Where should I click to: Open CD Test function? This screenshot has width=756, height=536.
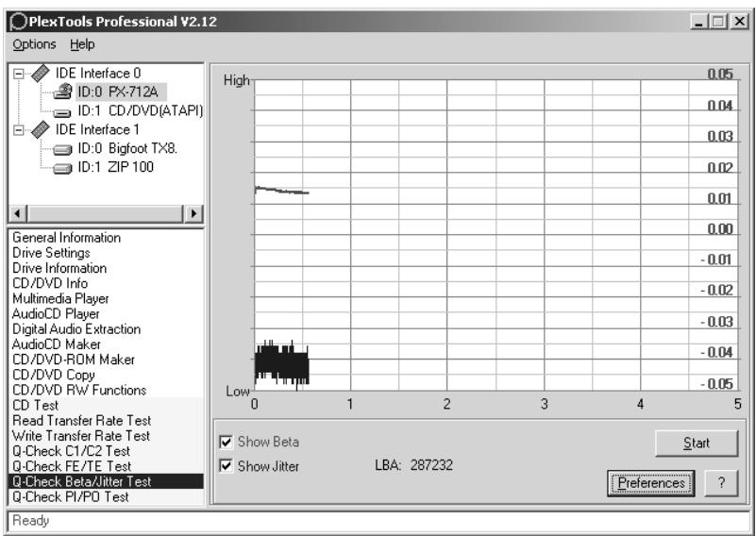pyautogui.click(x=35, y=406)
